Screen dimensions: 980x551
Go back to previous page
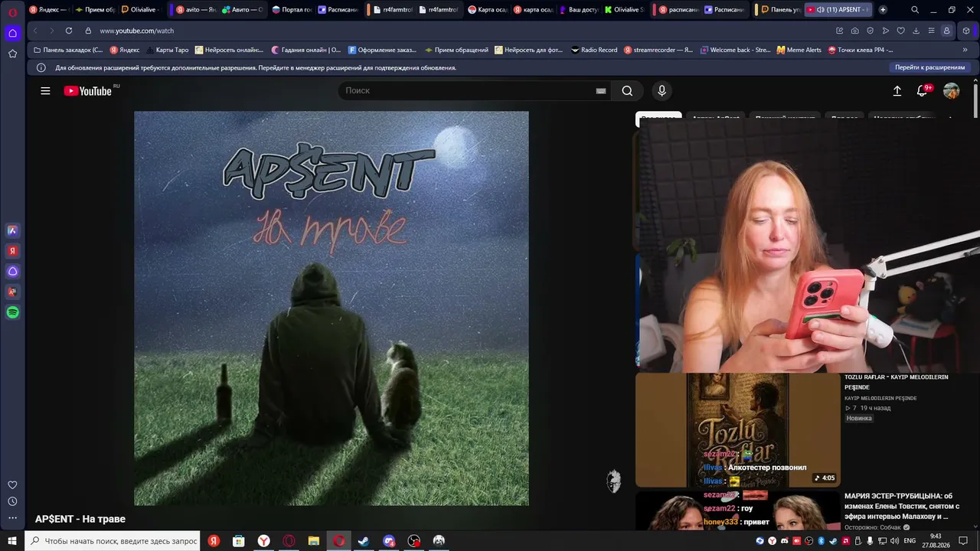35,31
